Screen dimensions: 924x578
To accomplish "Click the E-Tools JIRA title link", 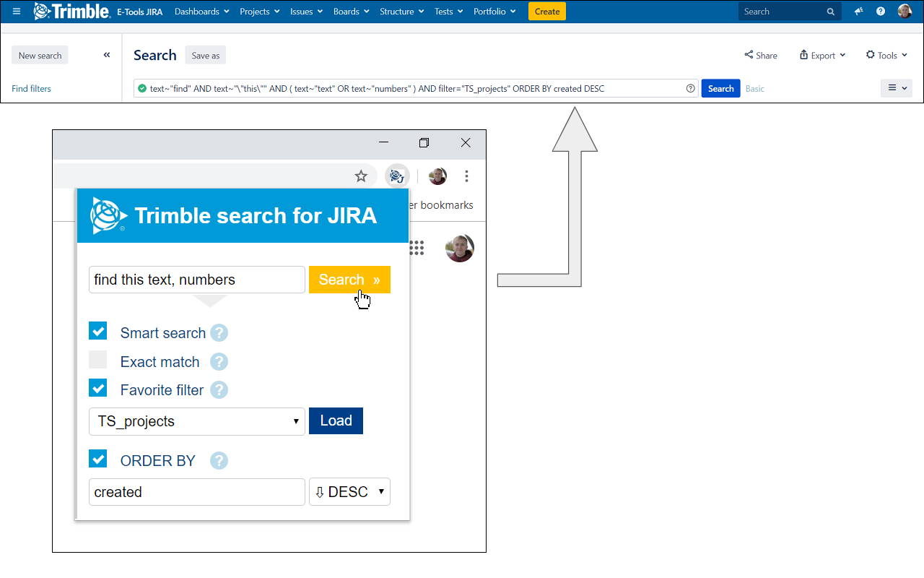I will click(x=139, y=12).
